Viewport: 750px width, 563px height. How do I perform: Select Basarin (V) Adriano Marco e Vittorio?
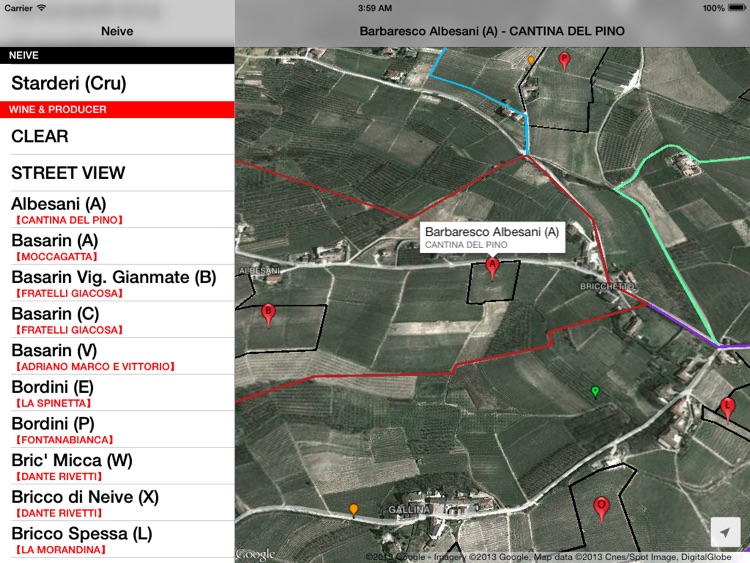(117, 356)
